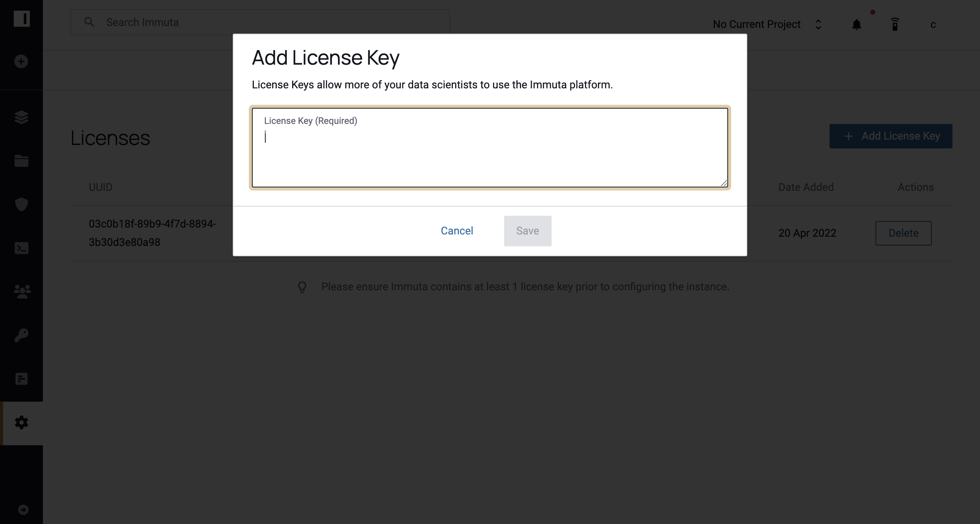
Task: Click the Folder icon in sidebar
Action: [x=21, y=161]
